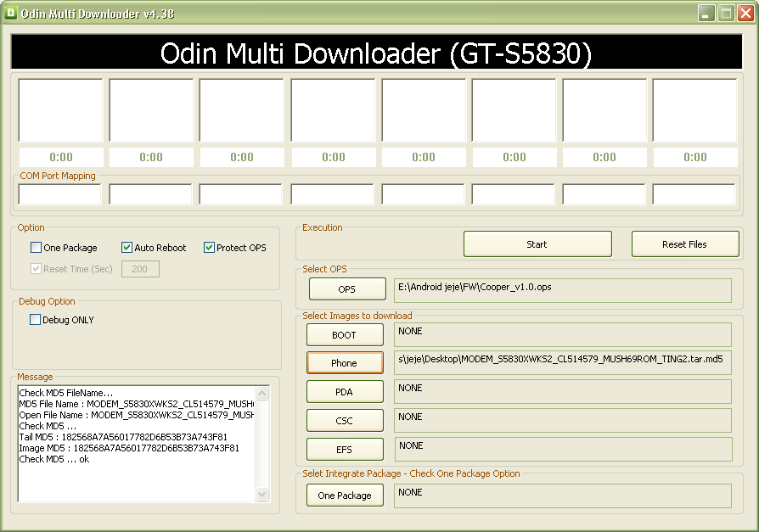This screenshot has height=532, width=759.
Task: Click the One Package select button
Action: (x=344, y=496)
